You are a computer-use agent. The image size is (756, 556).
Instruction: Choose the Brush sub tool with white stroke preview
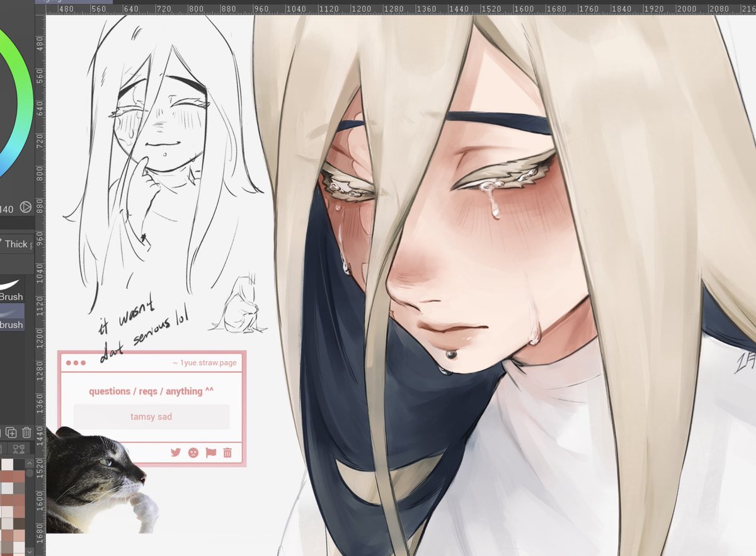tap(12, 290)
